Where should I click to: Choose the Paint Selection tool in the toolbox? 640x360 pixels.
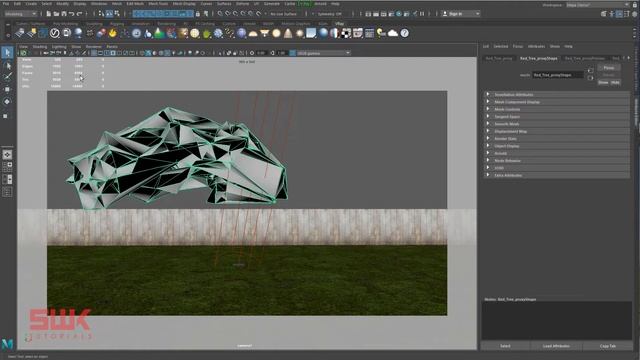[7, 77]
